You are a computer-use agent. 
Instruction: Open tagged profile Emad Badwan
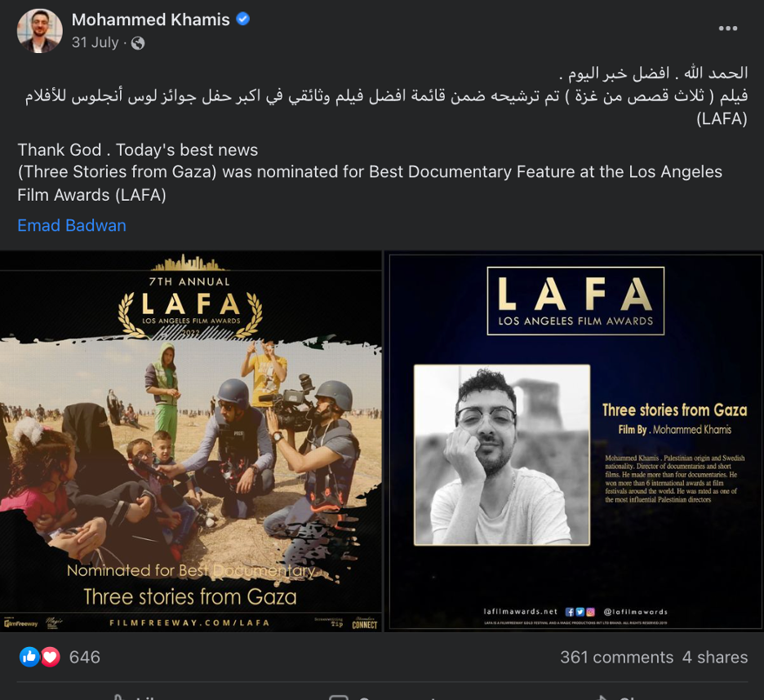[x=72, y=225]
